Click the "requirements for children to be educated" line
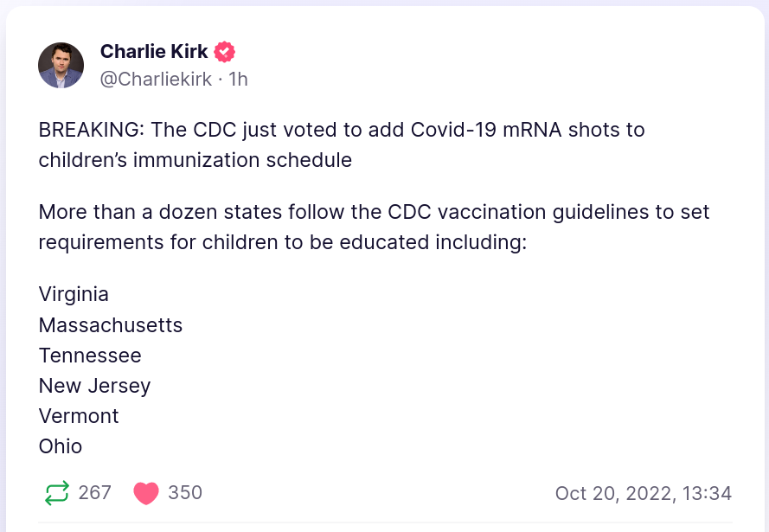769x532 pixels. [x=282, y=242]
